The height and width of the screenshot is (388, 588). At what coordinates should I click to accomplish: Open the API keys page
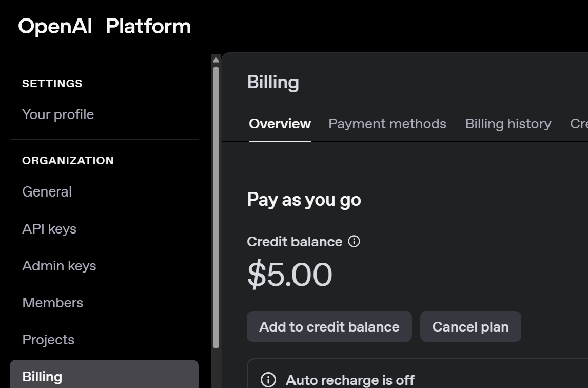click(49, 229)
